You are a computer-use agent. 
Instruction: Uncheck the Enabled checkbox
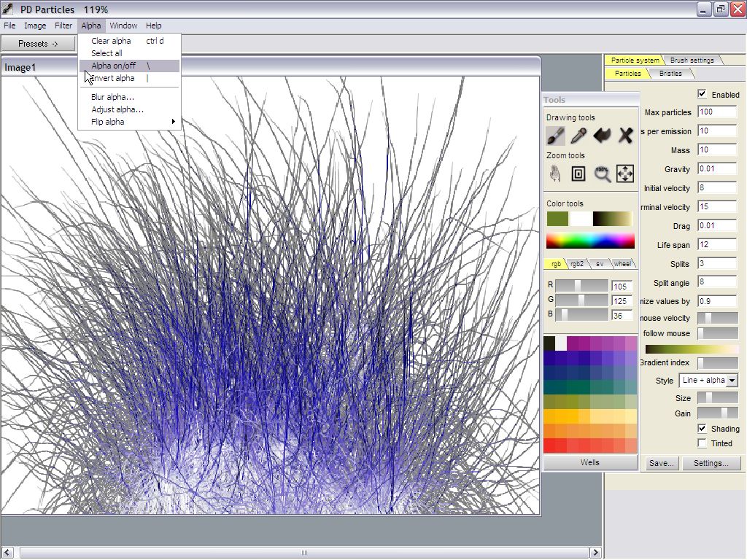click(702, 94)
